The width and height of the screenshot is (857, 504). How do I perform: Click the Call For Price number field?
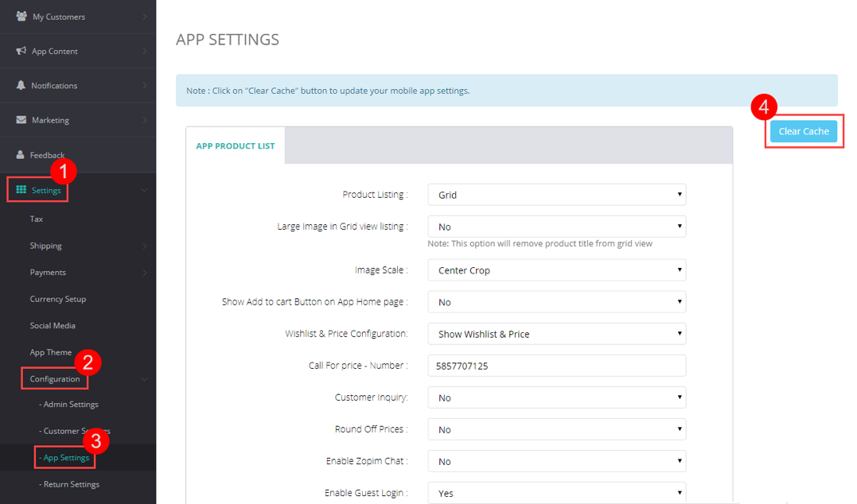tap(556, 366)
